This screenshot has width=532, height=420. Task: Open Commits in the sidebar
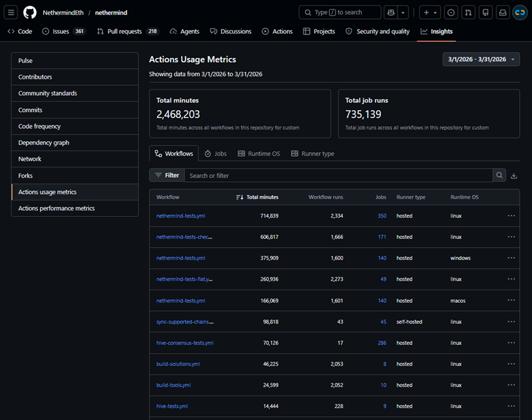click(x=75, y=110)
